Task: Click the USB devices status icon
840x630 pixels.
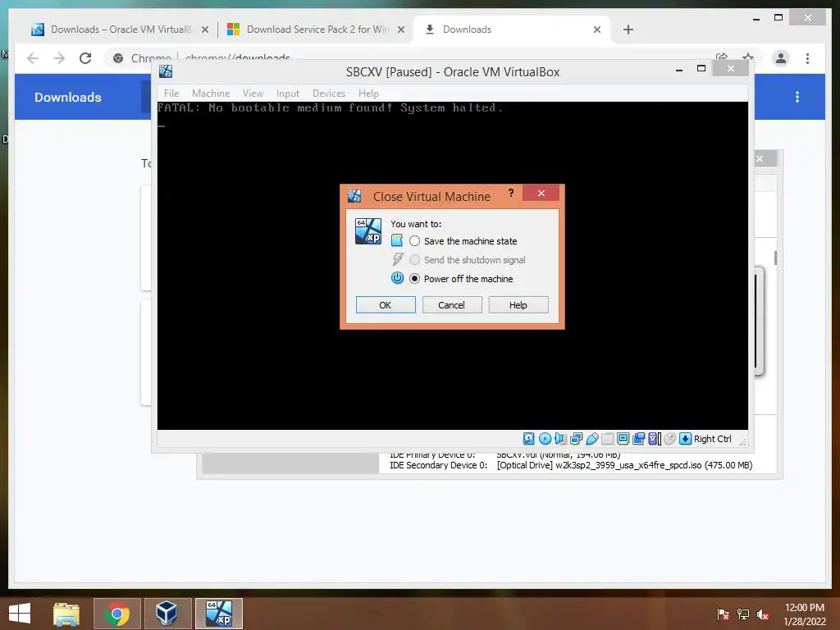Action: point(592,439)
